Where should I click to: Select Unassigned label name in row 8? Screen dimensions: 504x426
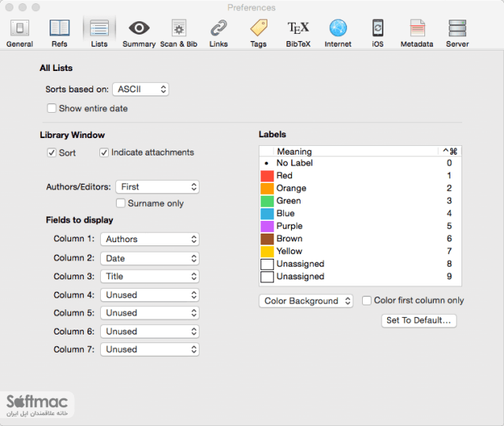(301, 263)
